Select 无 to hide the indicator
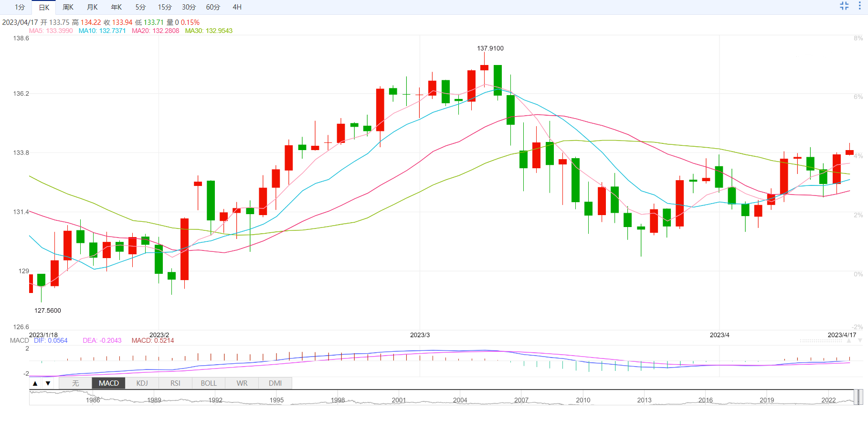 75,383
